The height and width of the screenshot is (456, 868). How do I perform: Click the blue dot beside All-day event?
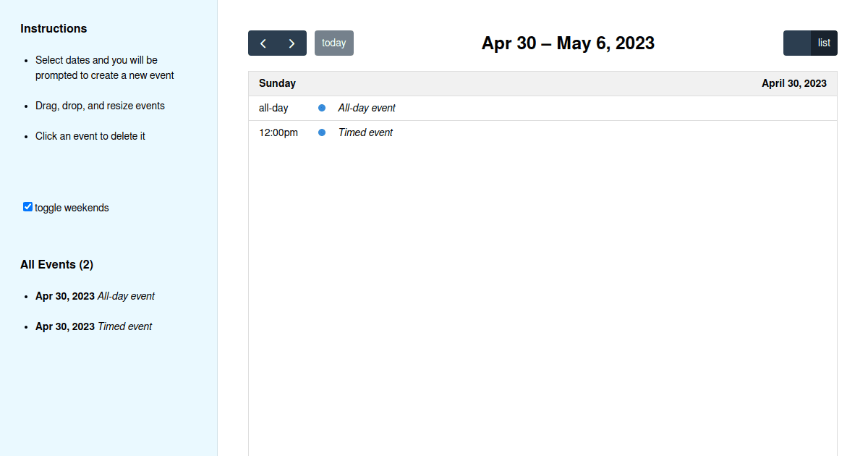[322, 108]
